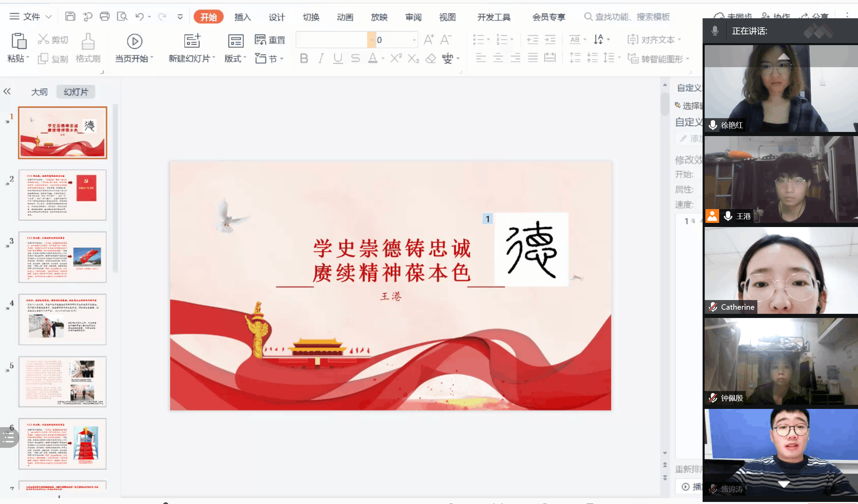Start slideshow from current page icon
858x504 pixels.
pos(134,41)
